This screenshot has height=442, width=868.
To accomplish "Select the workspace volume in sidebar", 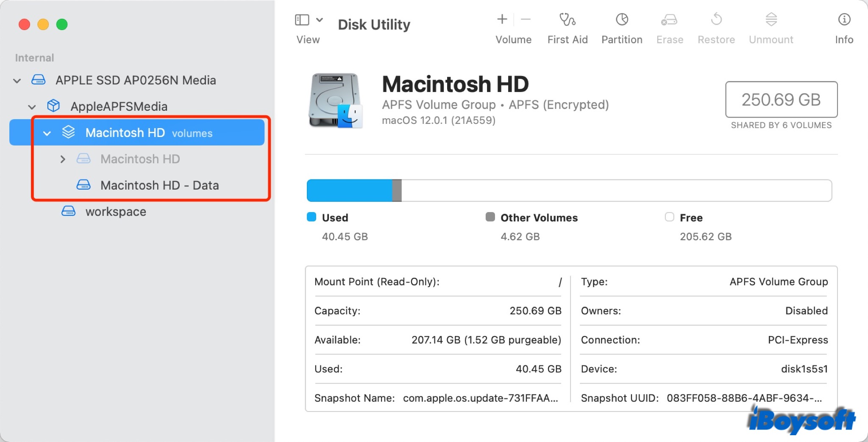I will click(116, 212).
